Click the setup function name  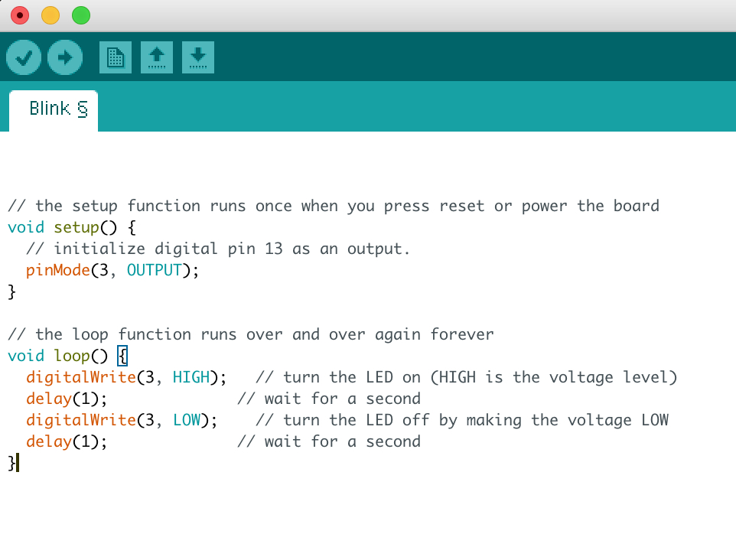(77, 227)
